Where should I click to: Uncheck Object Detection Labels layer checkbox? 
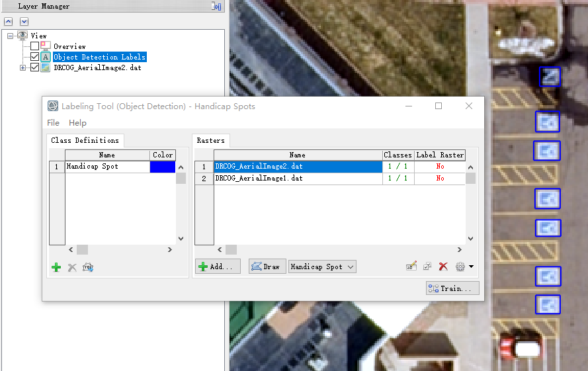pos(34,57)
